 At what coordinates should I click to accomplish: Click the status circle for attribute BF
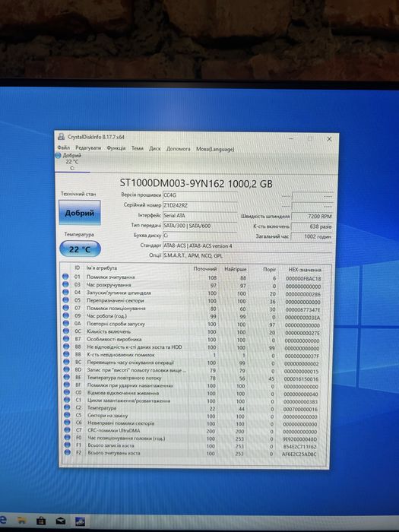click(67, 385)
